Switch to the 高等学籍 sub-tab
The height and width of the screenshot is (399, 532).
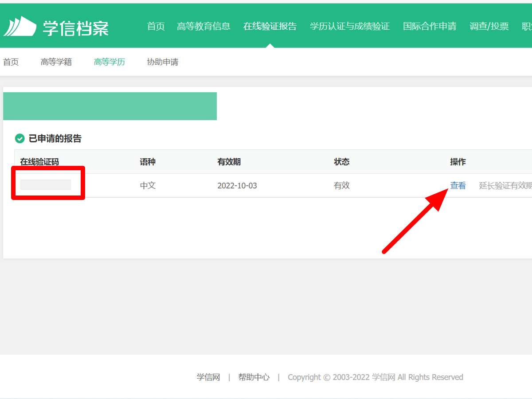(56, 62)
